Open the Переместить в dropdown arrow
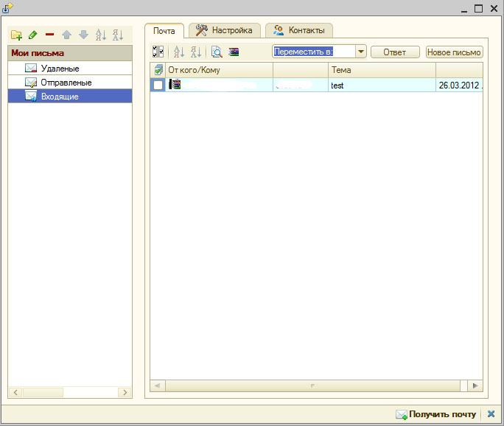504x426 pixels. 361,52
